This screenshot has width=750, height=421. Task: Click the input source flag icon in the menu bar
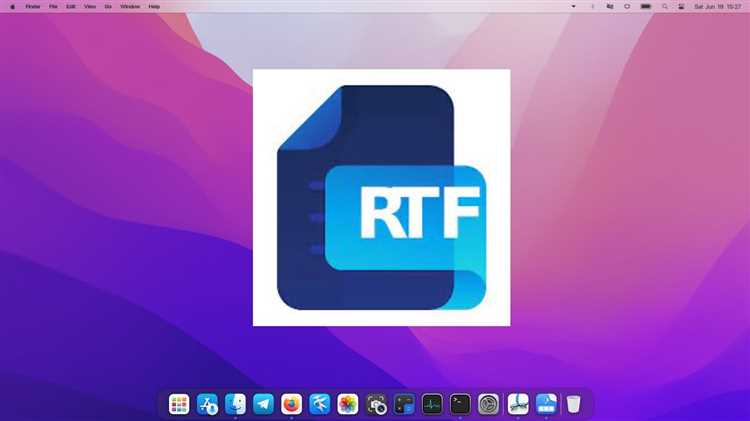(x=610, y=7)
